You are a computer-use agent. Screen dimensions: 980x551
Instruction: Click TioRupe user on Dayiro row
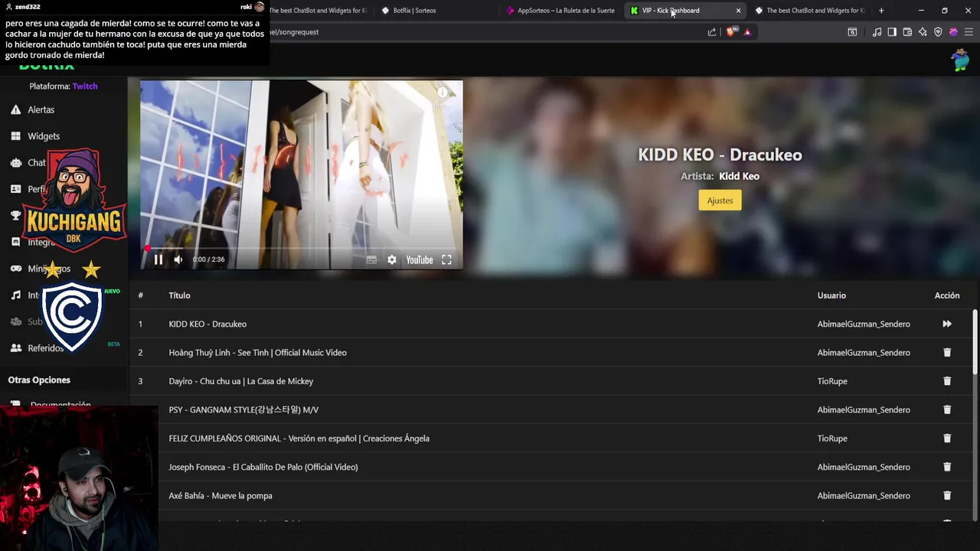832,381
